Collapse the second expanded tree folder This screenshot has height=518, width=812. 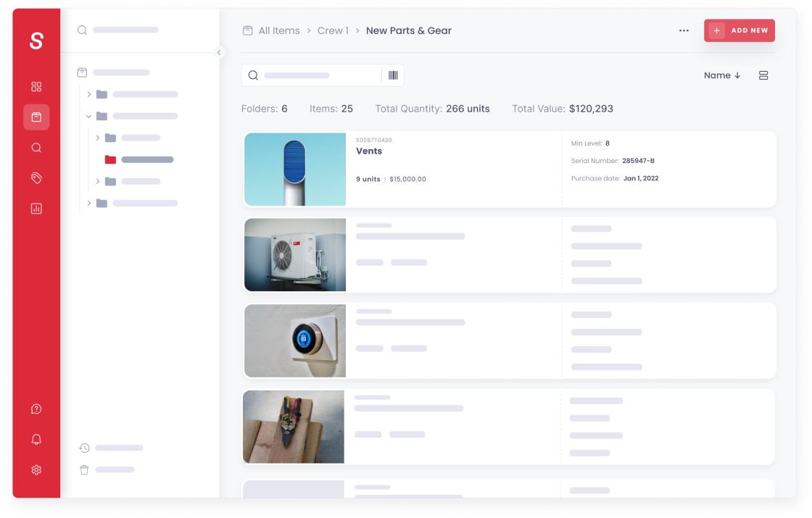[89, 116]
